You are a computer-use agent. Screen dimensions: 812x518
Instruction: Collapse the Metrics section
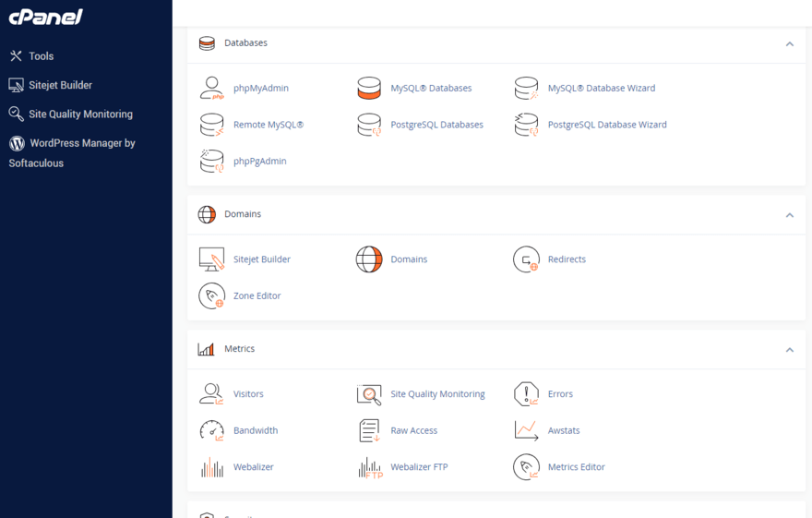(790, 350)
